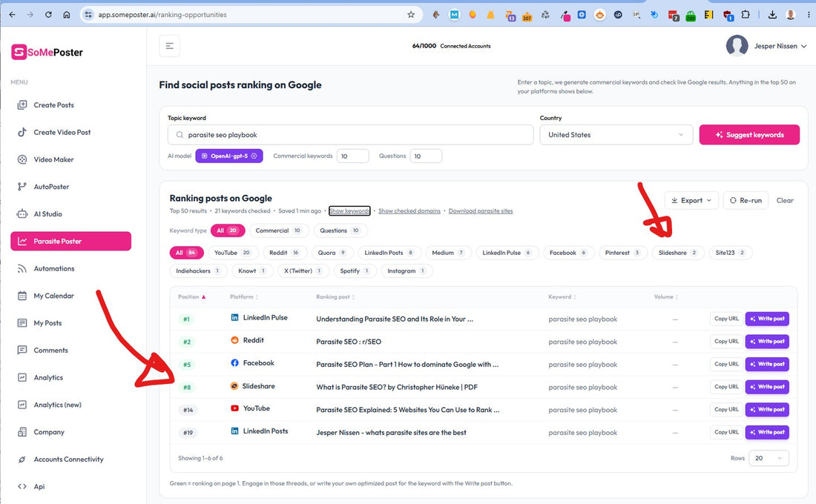Toggle sidebar with hamburger menu icon
Viewport: 816px width, 504px height.
click(170, 46)
